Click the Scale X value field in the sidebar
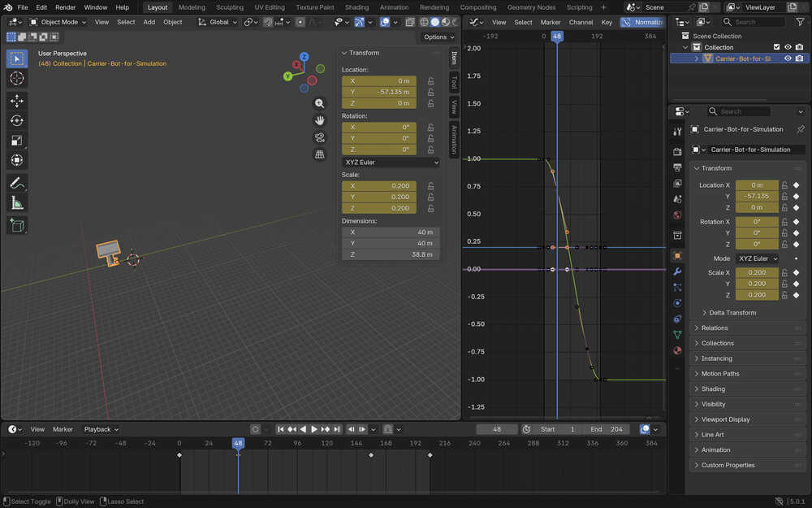Viewport: 812px width, 508px height. tap(379, 186)
